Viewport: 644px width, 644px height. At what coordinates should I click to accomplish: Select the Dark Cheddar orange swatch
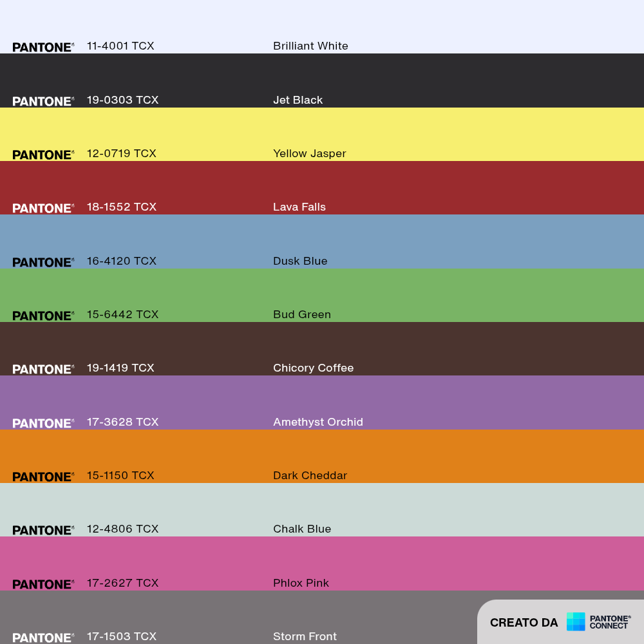pos(322,457)
